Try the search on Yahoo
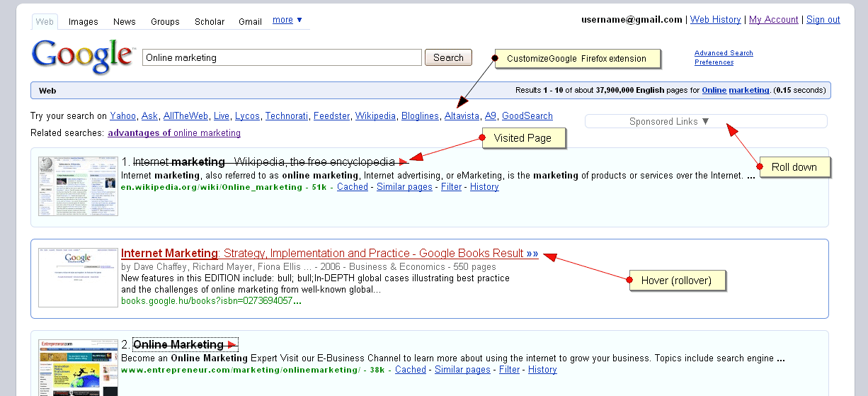868x396 pixels. (x=122, y=115)
